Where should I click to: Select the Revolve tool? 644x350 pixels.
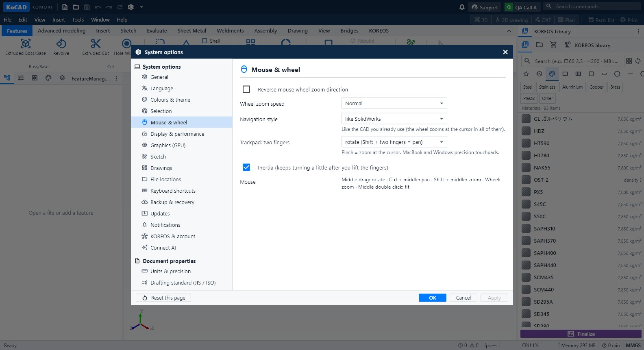pos(61,47)
